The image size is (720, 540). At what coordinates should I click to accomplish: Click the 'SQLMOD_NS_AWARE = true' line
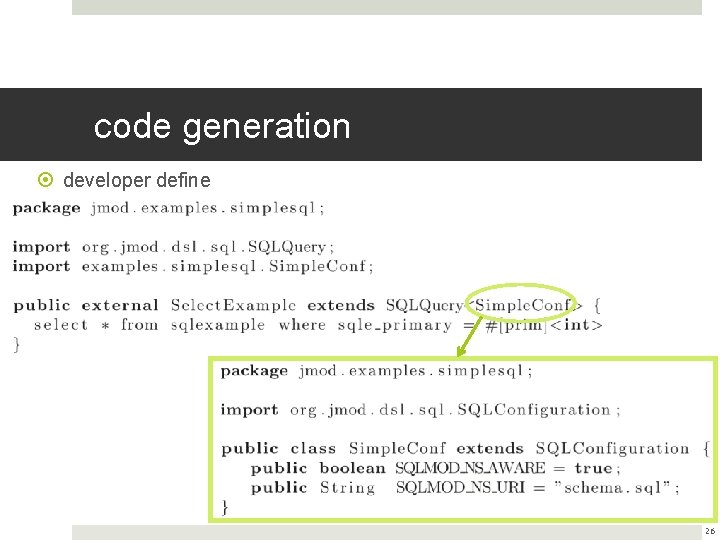[435, 468]
